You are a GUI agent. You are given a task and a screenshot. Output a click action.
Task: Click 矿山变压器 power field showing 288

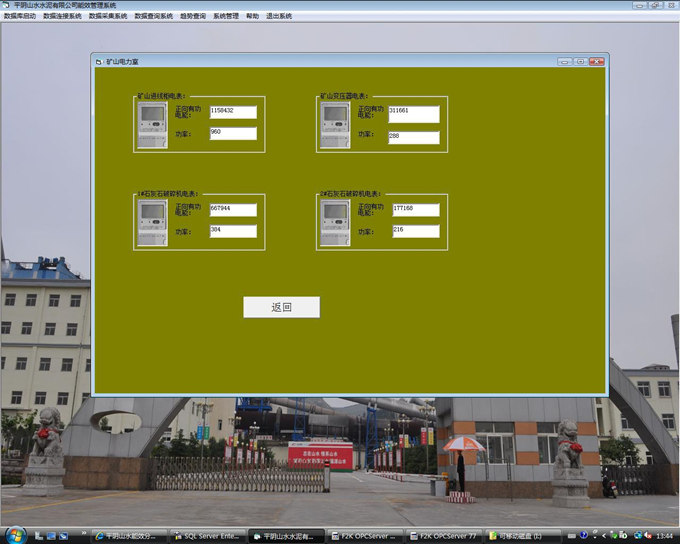413,137
